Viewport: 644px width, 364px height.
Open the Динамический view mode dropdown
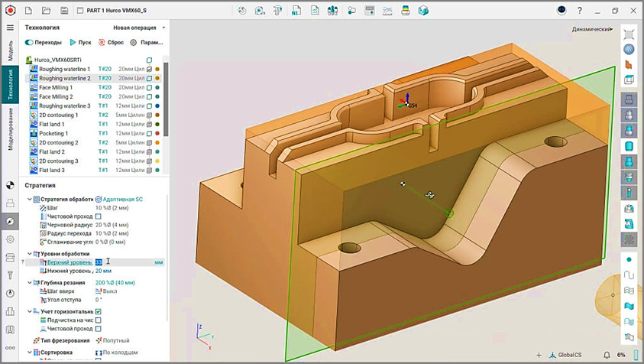tap(592, 29)
